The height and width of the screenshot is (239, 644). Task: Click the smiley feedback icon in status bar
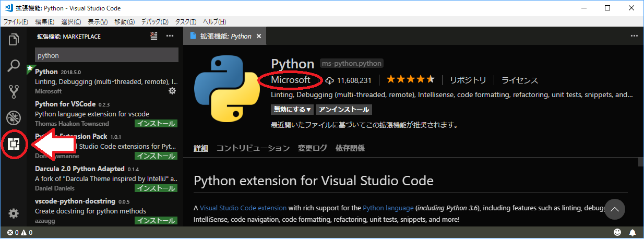click(617, 232)
